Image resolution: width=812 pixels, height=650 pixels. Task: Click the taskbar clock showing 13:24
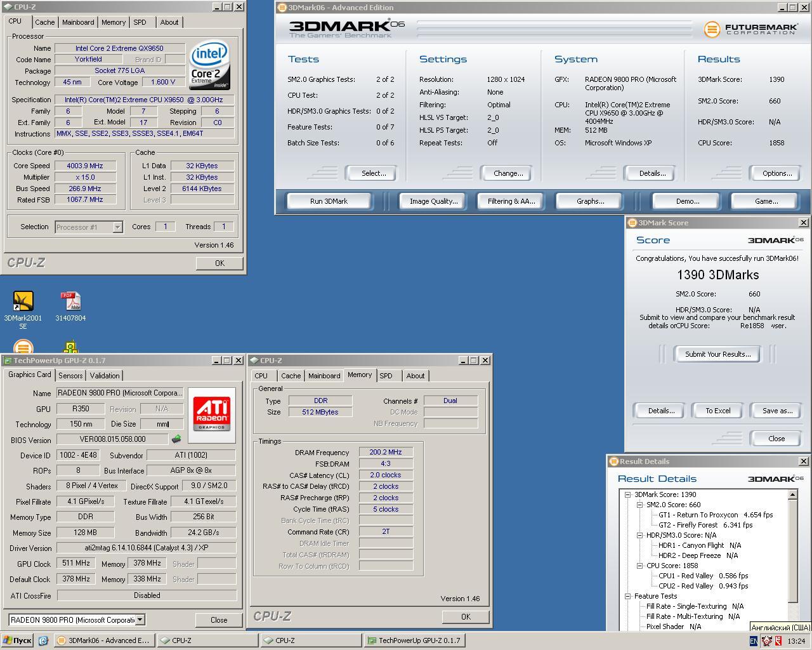pyautogui.click(x=796, y=641)
